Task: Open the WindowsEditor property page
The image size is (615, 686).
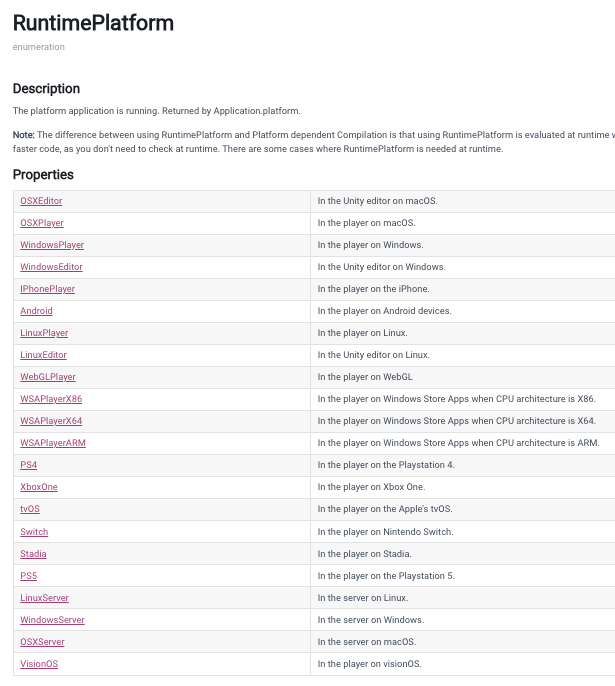Action: 51,267
